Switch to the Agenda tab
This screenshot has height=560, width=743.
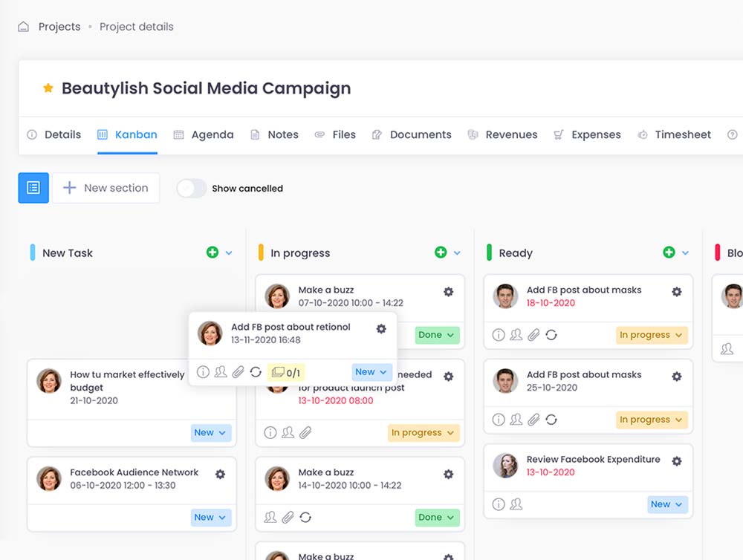pos(204,134)
